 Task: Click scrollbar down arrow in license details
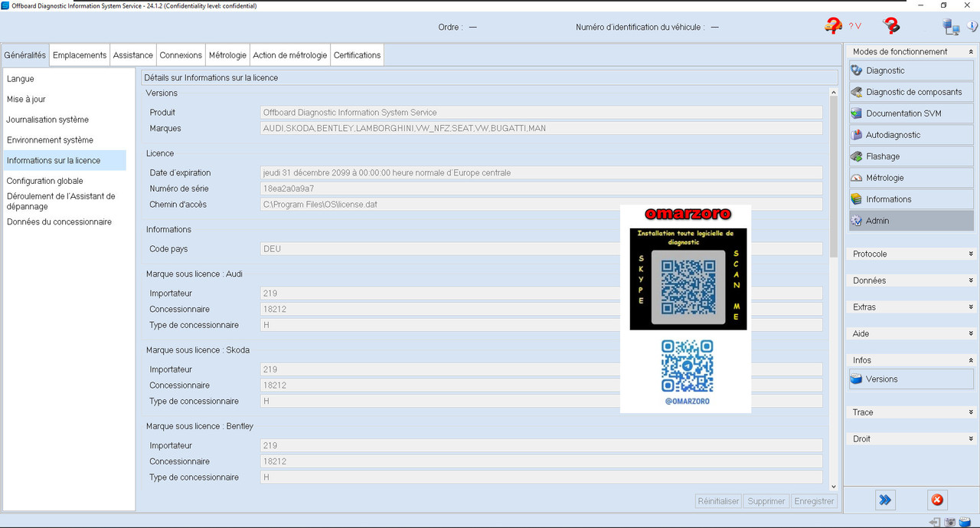pos(834,486)
